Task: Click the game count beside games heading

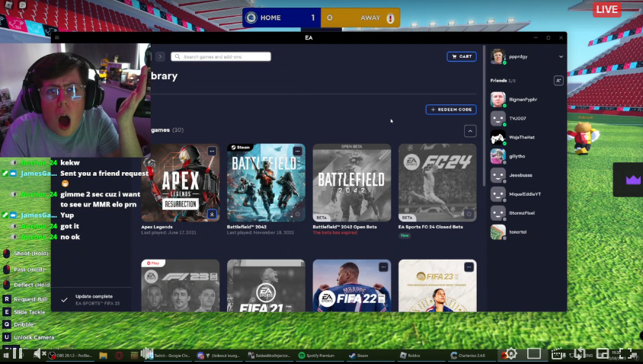Action: pos(178,130)
